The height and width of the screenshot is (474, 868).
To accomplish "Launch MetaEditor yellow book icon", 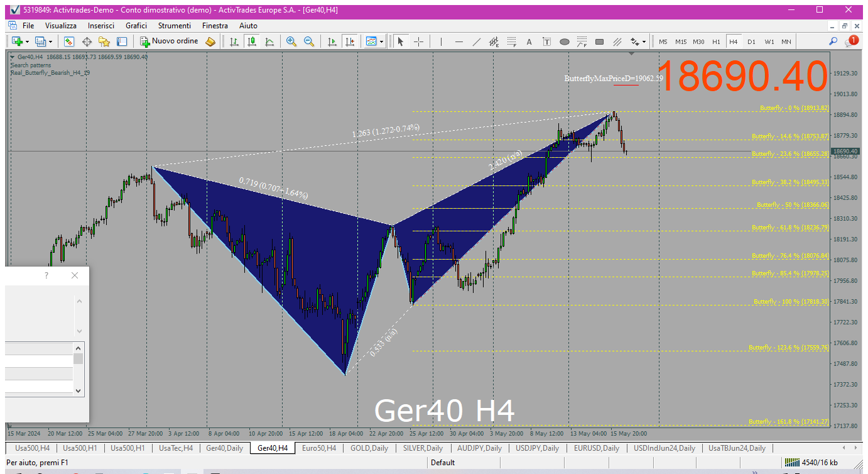I will pos(210,41).
